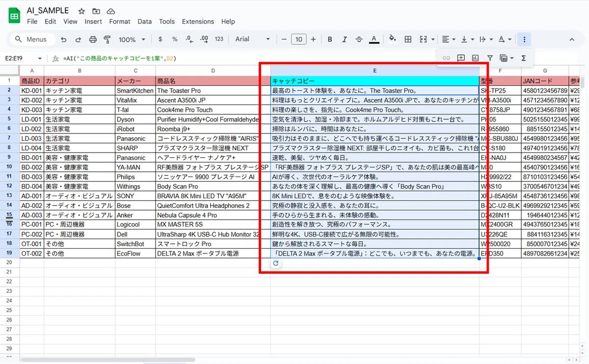Click the Print icon
Viewport: 589px width, 364px height.
[93, 39]
